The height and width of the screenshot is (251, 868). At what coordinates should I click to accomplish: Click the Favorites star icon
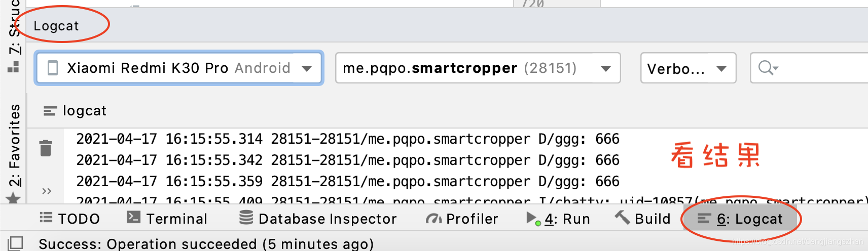click(14, 198)
